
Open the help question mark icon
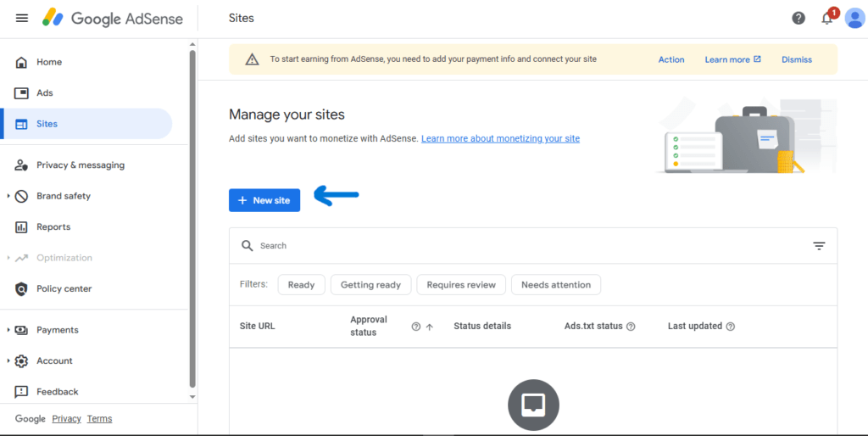(x=798, y=19)
